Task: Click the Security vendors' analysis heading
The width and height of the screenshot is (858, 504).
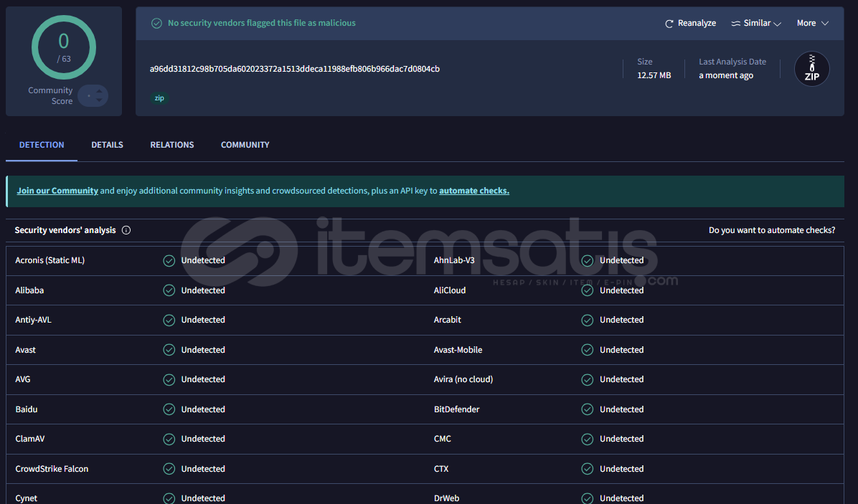Action: point(65,230)
